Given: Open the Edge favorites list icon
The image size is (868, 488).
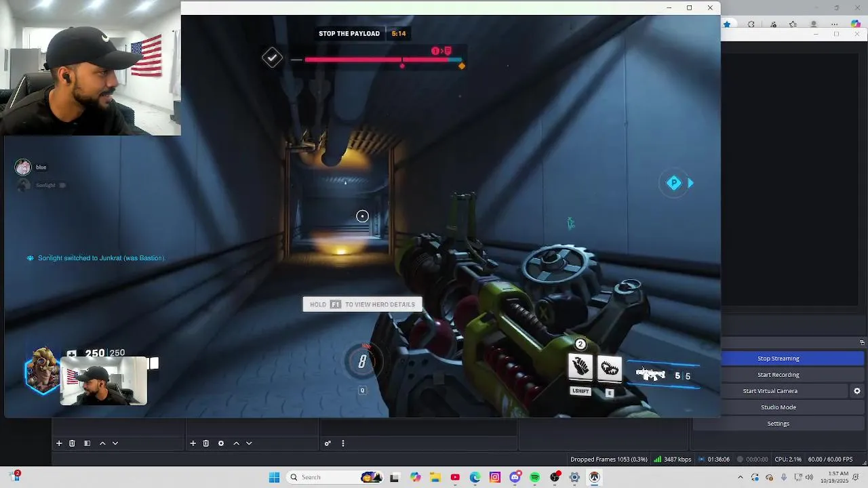Looking at the screenshot, I should point(793,24).
